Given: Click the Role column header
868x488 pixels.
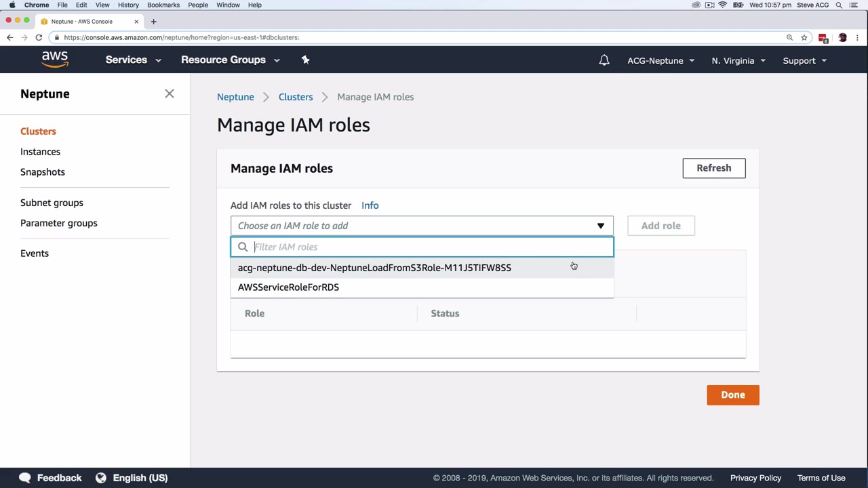Looking at the screenshot, I should (254, 314).
